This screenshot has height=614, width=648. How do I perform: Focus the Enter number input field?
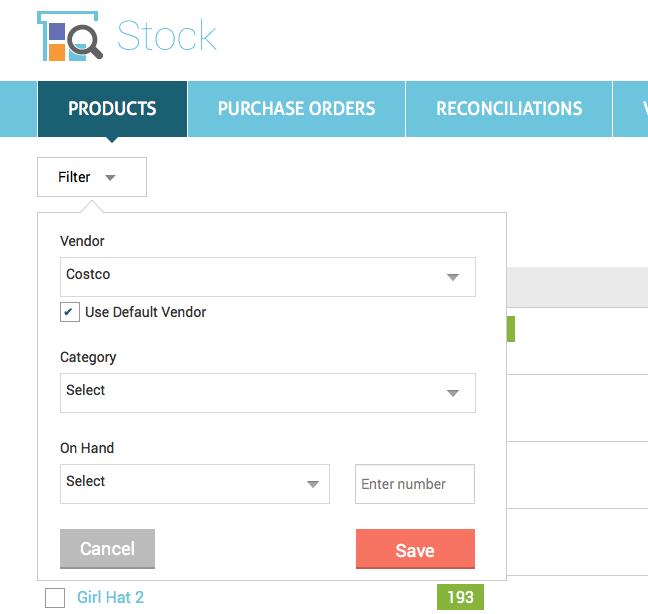[x=415, y=484]
